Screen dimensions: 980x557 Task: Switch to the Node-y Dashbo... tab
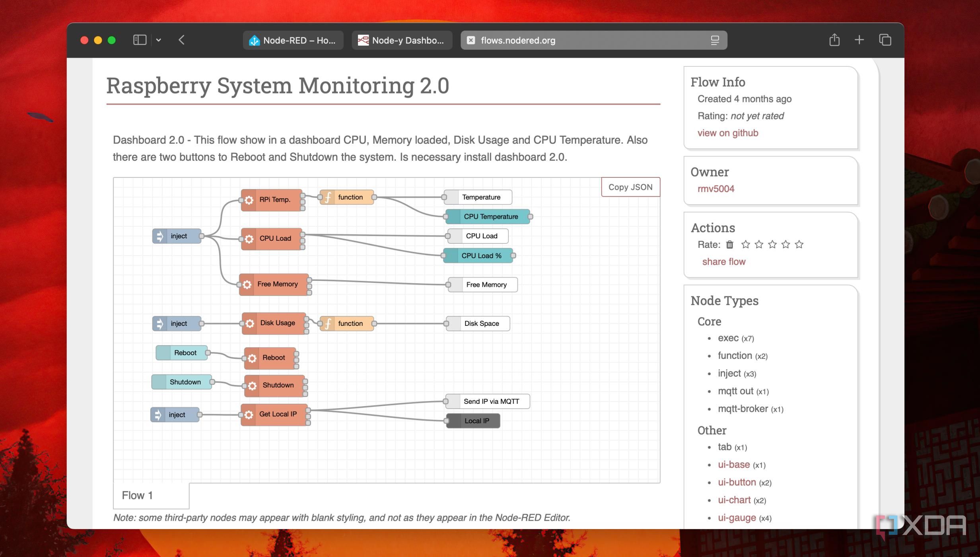[x=402, y=40]
